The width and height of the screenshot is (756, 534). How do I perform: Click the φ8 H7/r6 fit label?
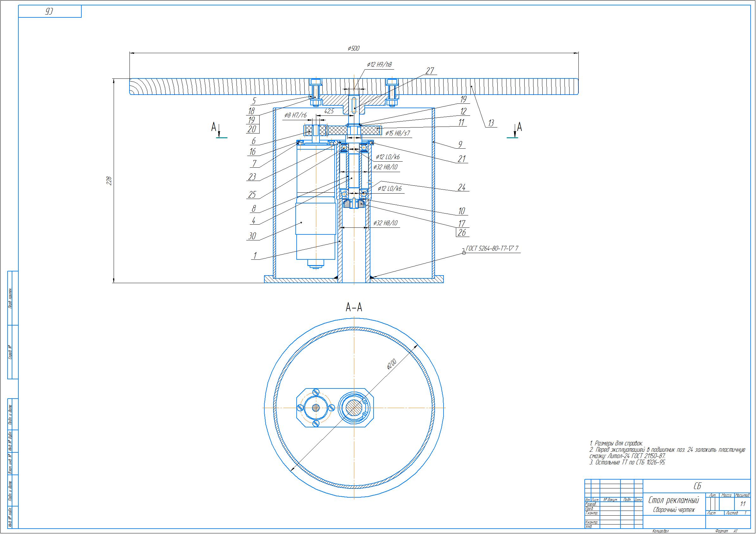(295, 115)
